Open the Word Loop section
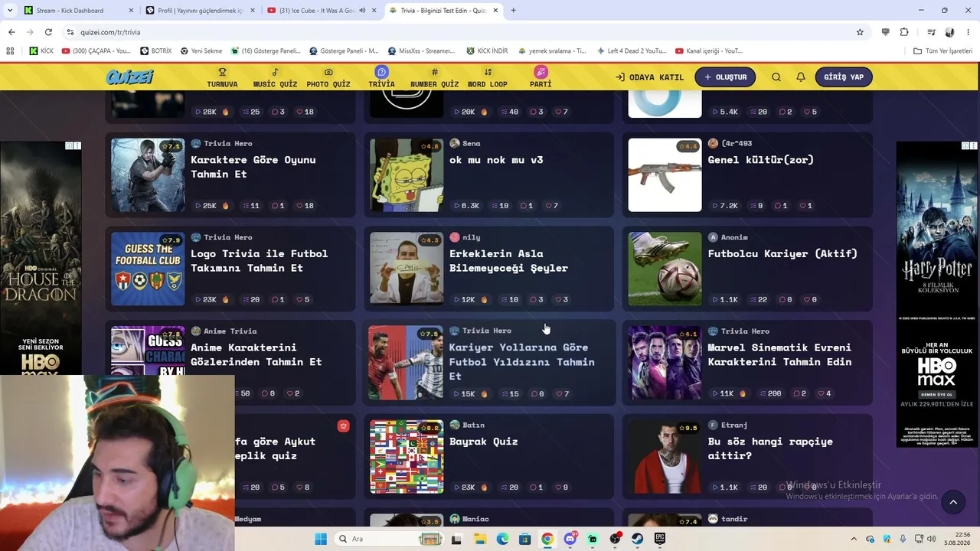 click(x=487, y=77)
